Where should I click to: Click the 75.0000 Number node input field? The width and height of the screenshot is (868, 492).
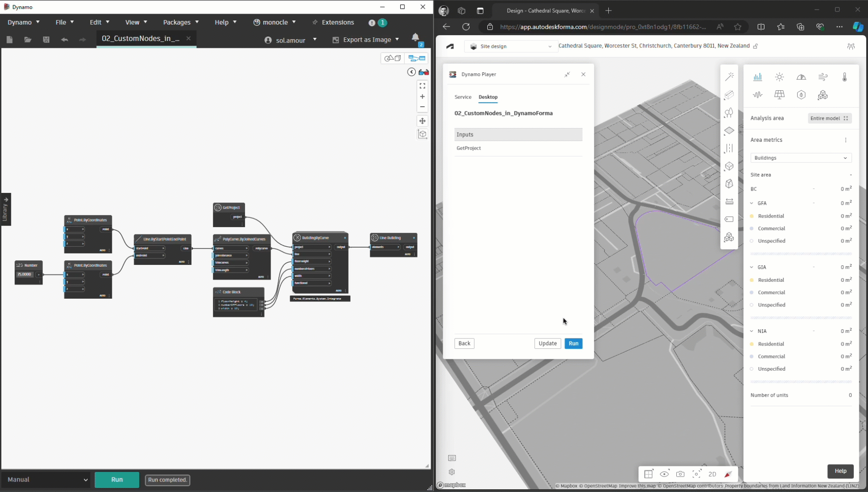(25, 274)
